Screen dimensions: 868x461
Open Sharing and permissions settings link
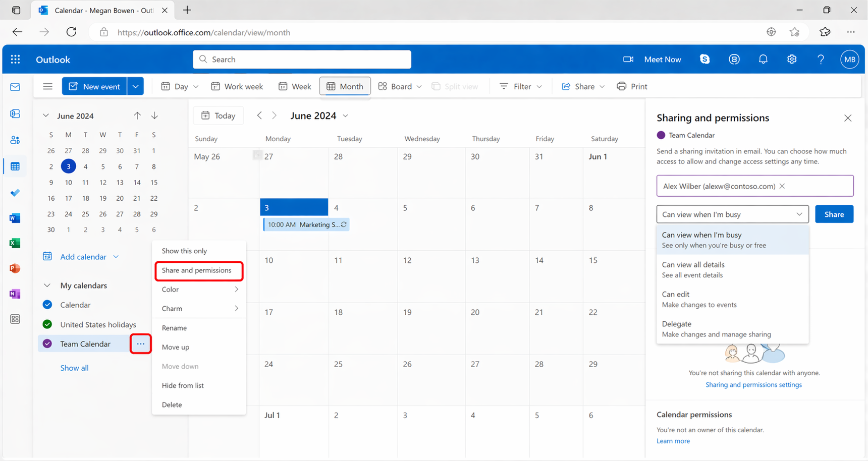click(x=753, y=385)
